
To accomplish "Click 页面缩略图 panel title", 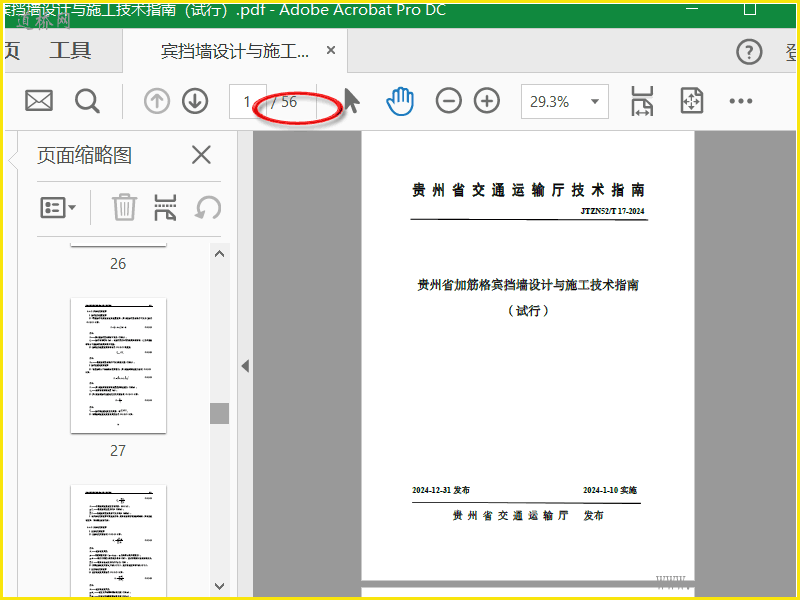I will [84, 155].
